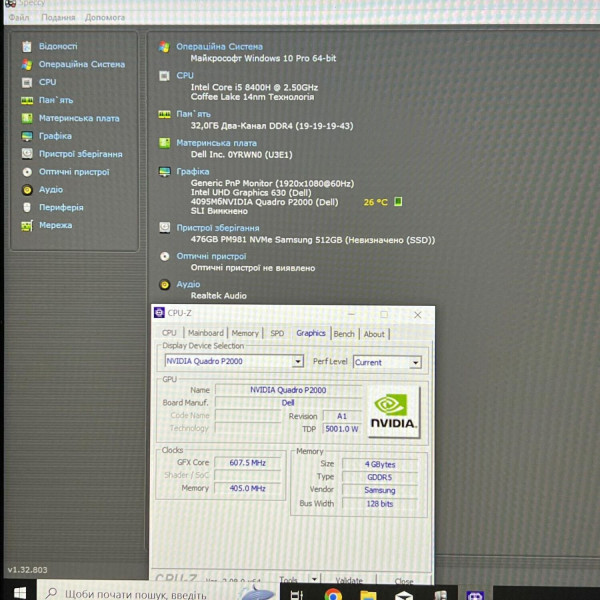Switch to the Memory tab in CPU-Z
The width and height of the screenshot is (600, 600).
(245, 333)
